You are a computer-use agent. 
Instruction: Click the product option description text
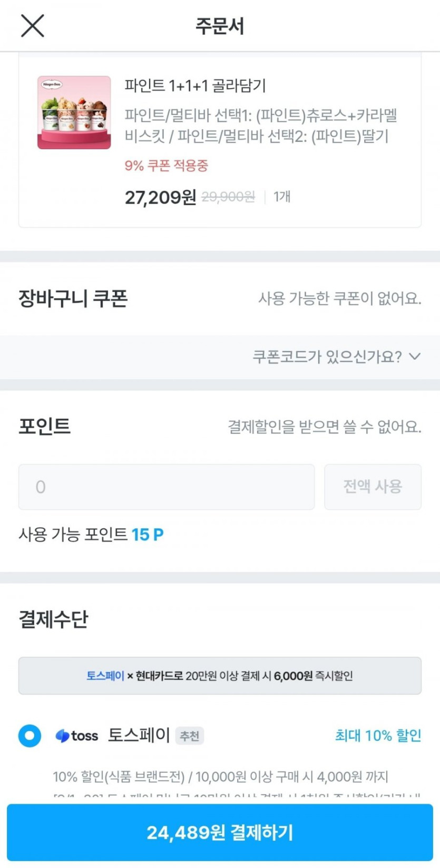click(x=260, y=126)
